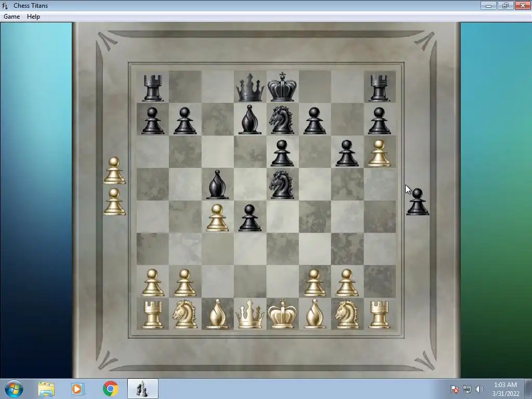Select the white knight on g1

(347, 314)
